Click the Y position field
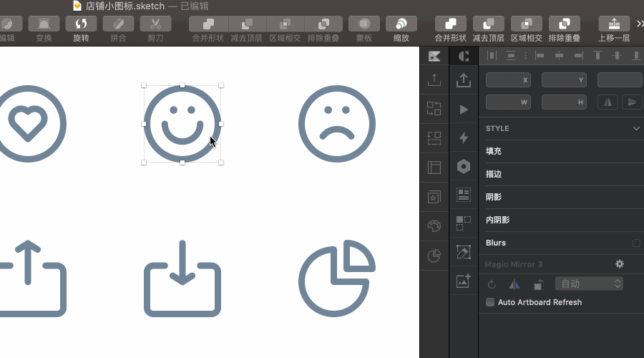 (564, 80)
